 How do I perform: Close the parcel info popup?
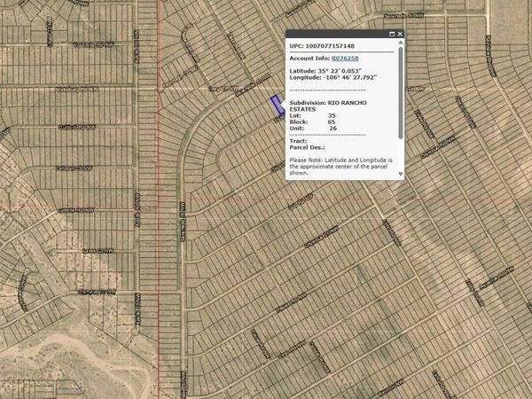tap(400, 34)
